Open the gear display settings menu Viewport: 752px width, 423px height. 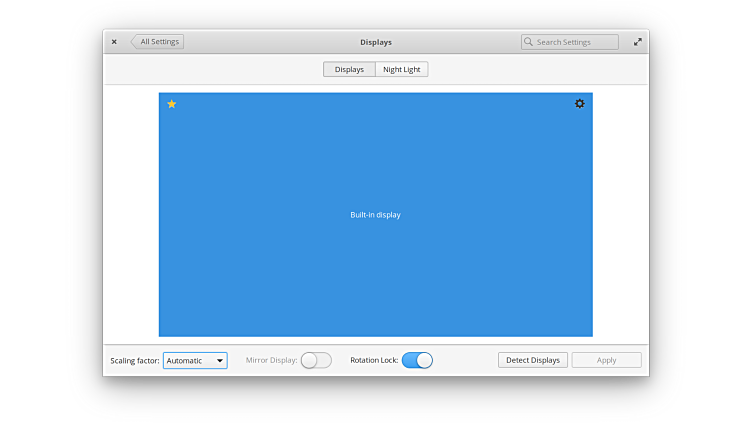pyautogui.click(x=579, y=104)
